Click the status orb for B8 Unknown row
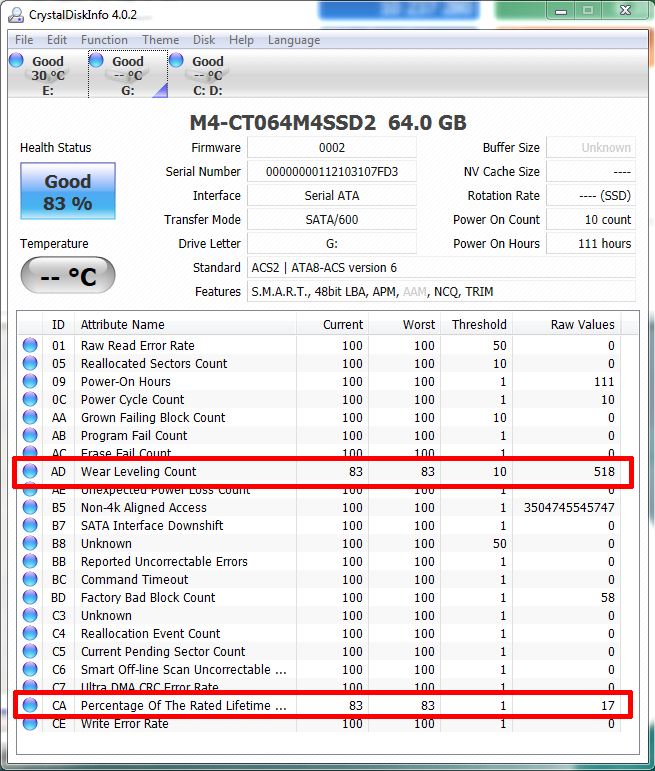655x771 pixels. pyautogui.click(x=30, y=543)
